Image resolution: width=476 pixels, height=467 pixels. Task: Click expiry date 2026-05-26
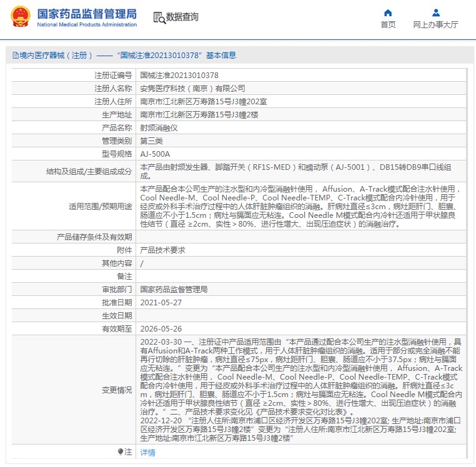click(x=161, y=328)
